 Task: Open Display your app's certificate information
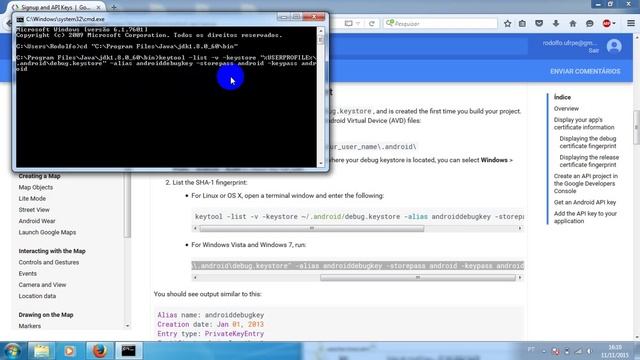[x=584, y=123]
